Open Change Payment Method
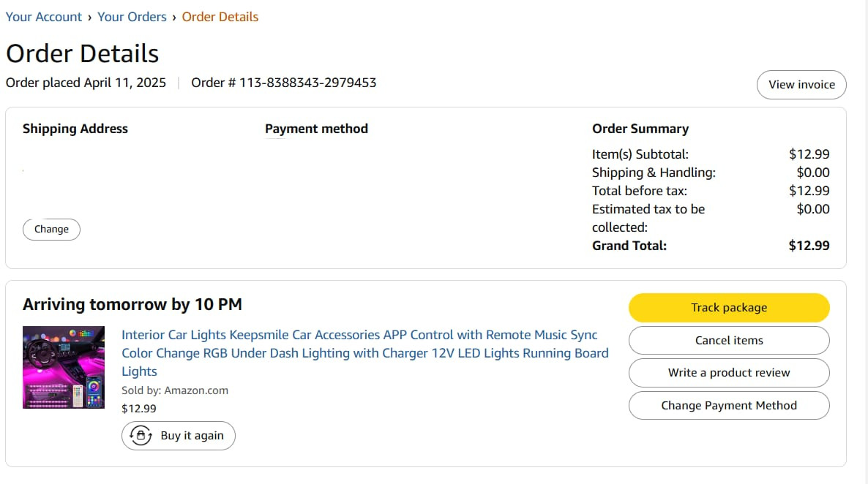 click(729, 406)
